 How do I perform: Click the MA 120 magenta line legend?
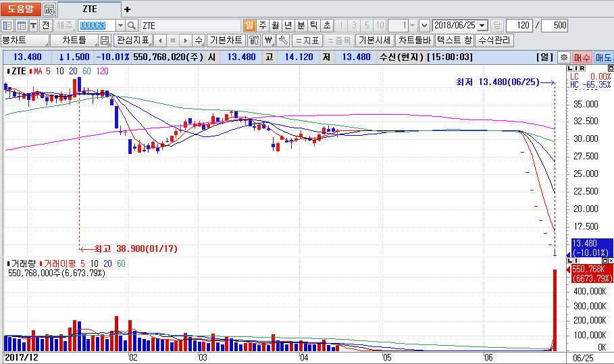(x=103, y=71)
